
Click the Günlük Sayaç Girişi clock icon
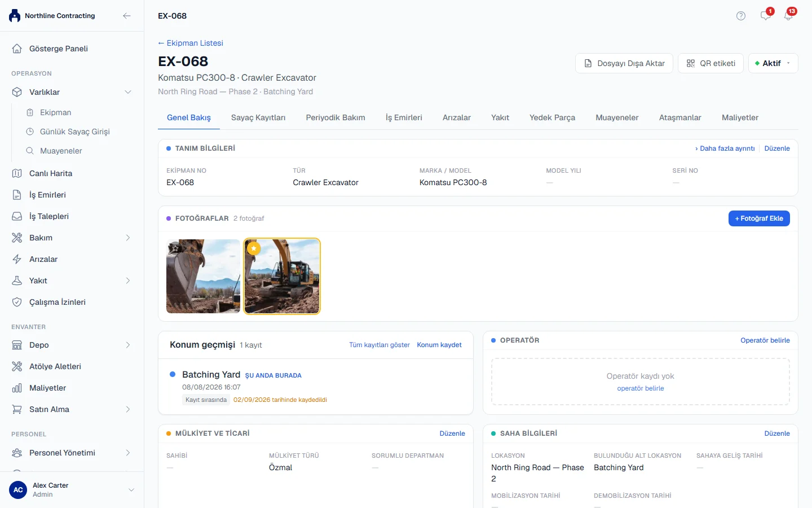pos(30,132)
